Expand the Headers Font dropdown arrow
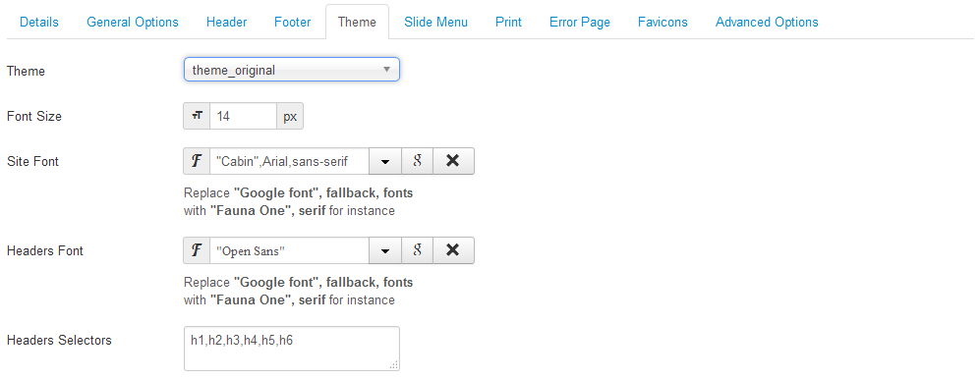The width and height of the screenshot is (980, 379). [x=385, y=250]
